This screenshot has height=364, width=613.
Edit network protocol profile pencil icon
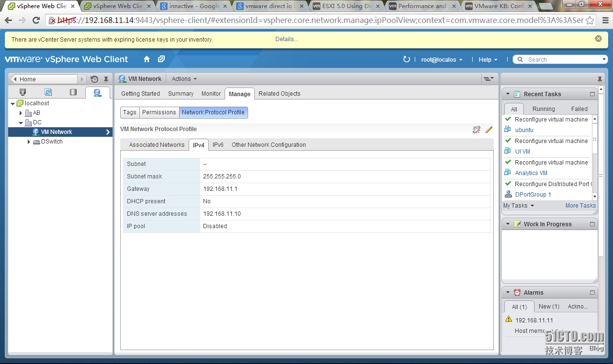tap(489, 130)
